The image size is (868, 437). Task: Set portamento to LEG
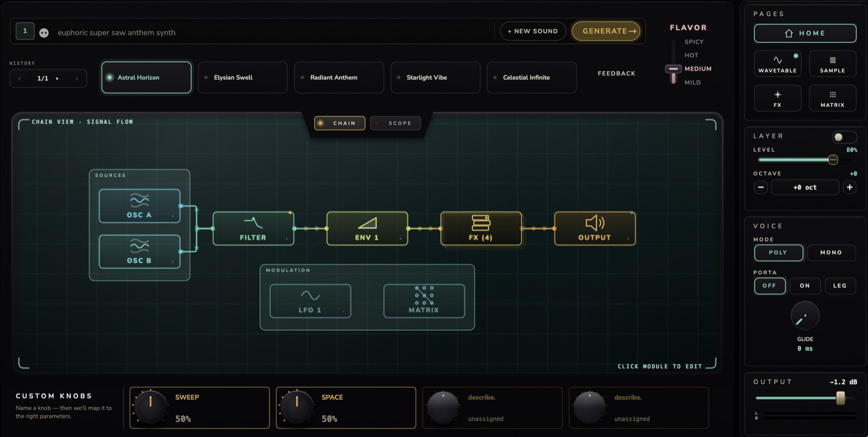pyautogui.click(x=840, y=286)
